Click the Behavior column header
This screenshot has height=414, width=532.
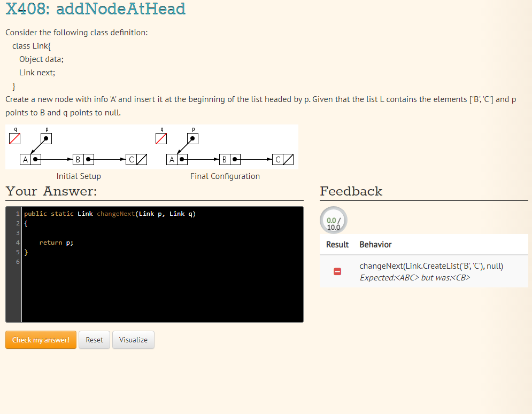click(x=375, y=244)
